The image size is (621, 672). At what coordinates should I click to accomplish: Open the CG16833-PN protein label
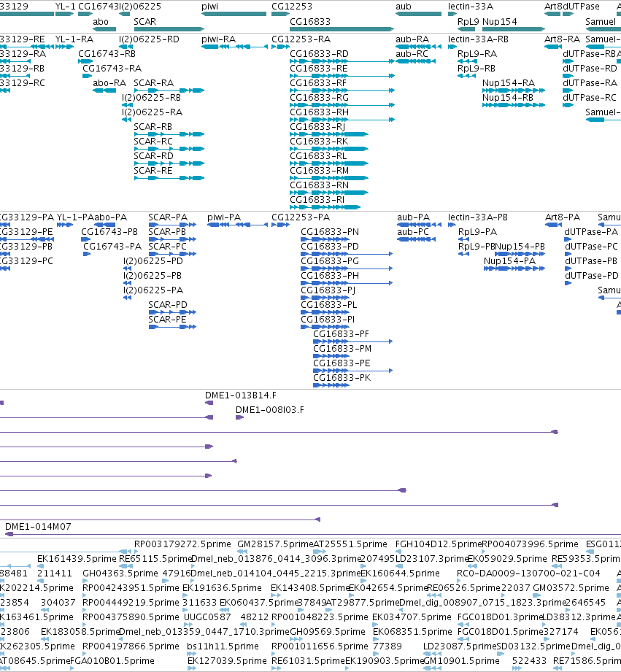tap(330, 232)
